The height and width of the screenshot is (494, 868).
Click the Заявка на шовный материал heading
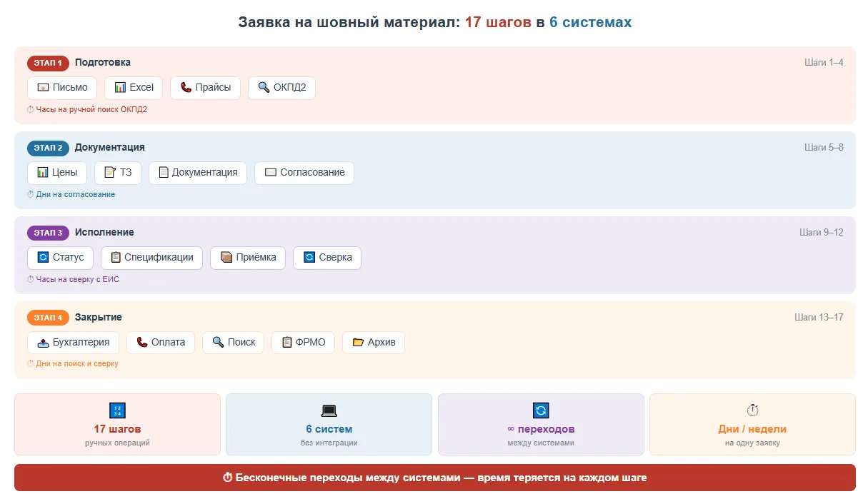coord(435,22)
